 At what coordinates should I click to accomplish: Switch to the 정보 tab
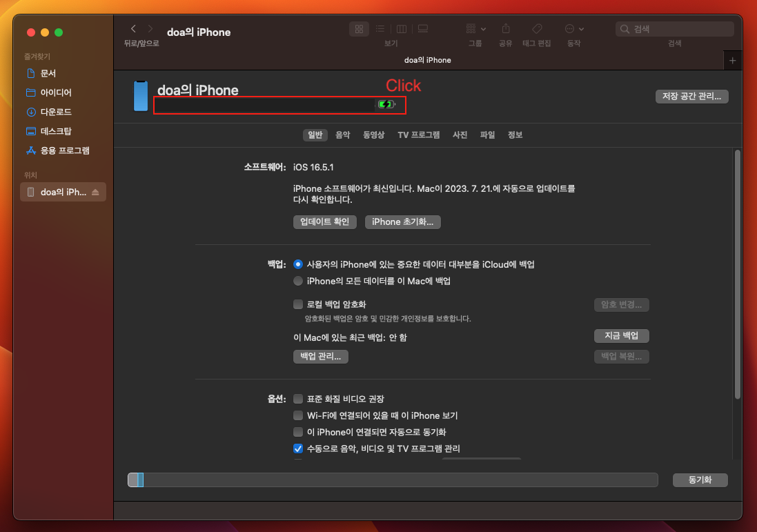[x=515, y=135]
